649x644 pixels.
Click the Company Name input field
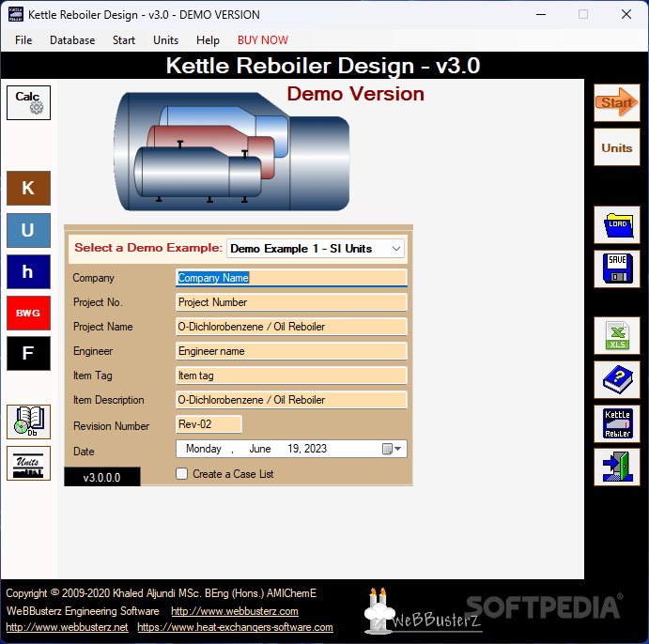point(291,278)
